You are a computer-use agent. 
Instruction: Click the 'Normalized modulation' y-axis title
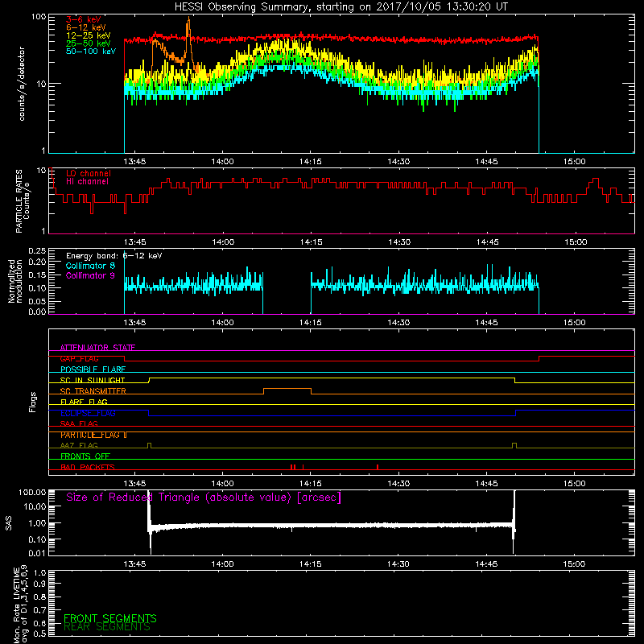click(x=14, y=281)
